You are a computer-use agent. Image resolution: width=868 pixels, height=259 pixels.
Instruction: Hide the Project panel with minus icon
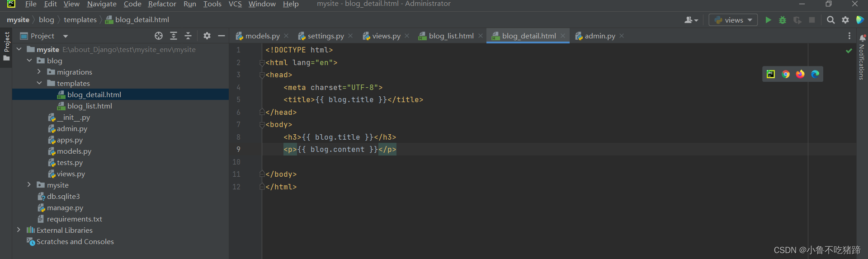click(x=222, y=36)
